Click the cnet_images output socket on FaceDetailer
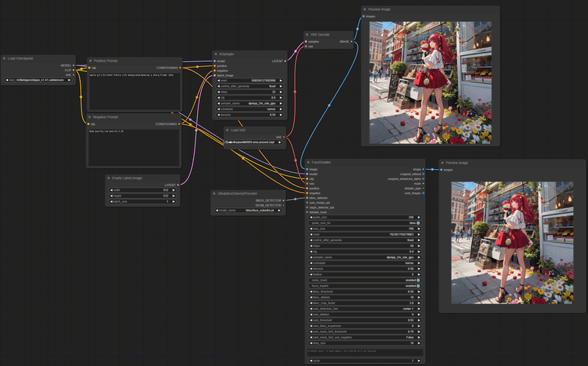 [x=423, y=193]
